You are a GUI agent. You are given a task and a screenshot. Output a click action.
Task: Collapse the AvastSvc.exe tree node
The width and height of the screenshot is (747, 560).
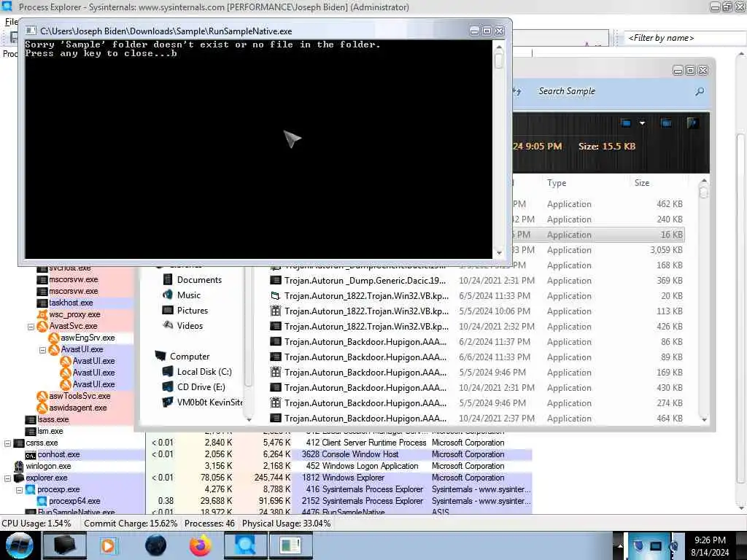[31, 327]
